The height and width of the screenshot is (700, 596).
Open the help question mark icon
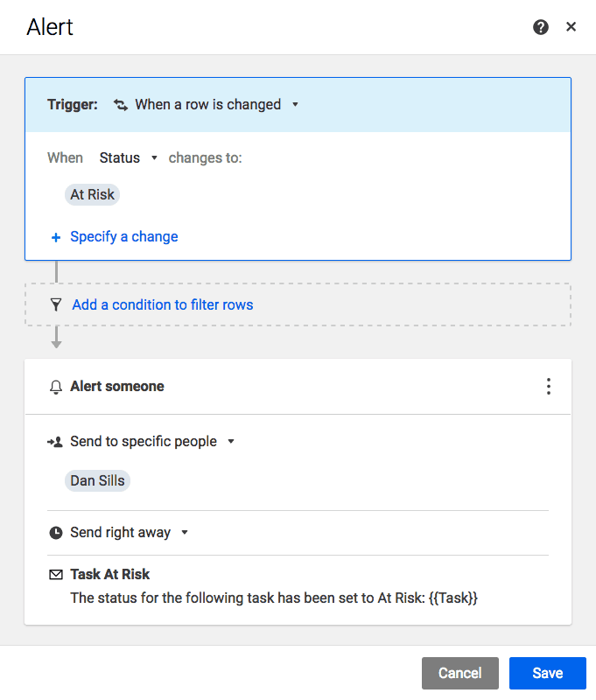pos(541,27)
